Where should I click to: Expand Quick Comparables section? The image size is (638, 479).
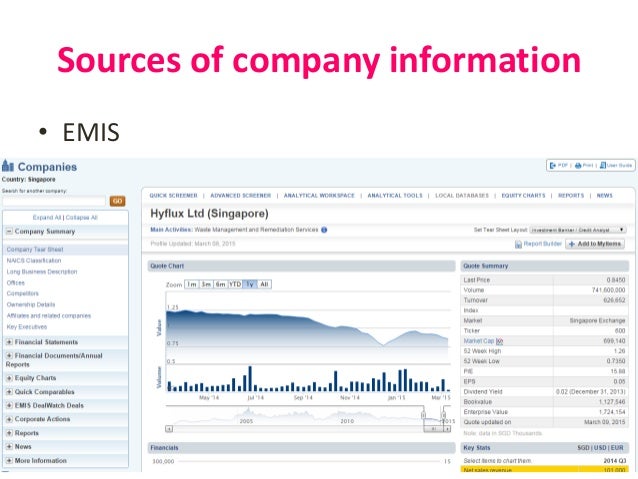[9, 392]
